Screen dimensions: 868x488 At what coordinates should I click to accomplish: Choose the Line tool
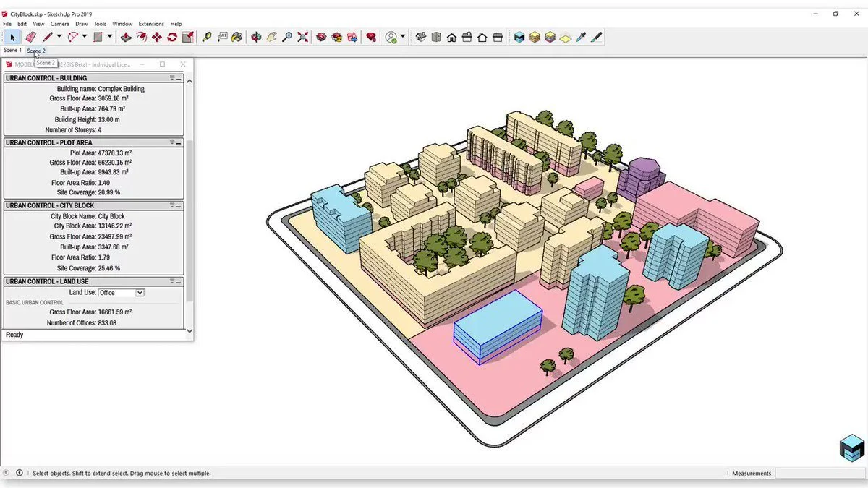pos(48,37)
